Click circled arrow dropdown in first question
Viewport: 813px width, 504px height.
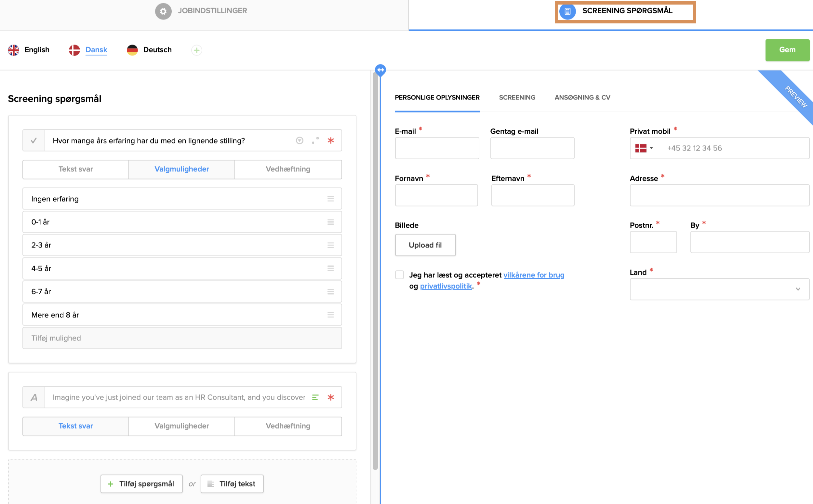(x=299, y=140)
